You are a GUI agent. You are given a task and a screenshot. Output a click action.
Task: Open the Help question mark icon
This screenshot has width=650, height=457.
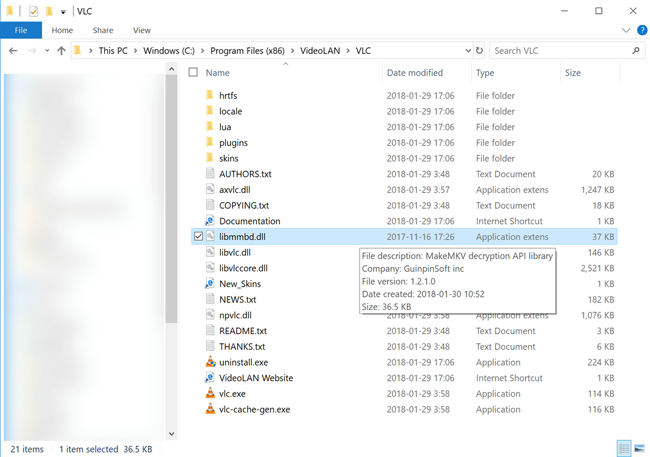[641, 31]
